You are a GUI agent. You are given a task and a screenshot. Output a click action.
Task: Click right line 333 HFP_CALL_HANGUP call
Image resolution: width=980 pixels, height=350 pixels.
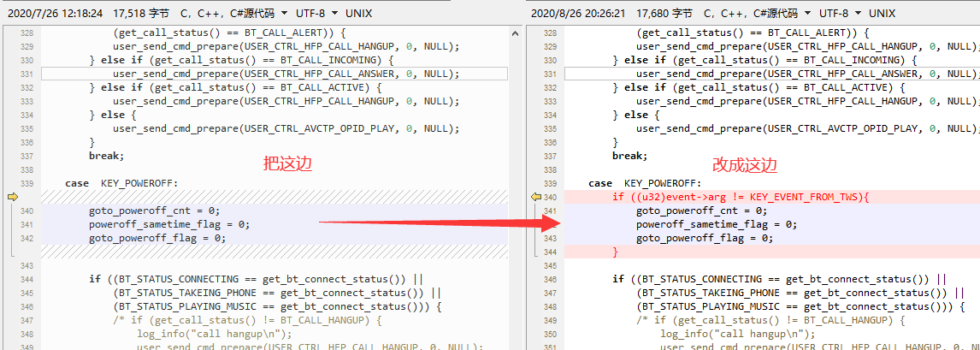click(808, 101)
